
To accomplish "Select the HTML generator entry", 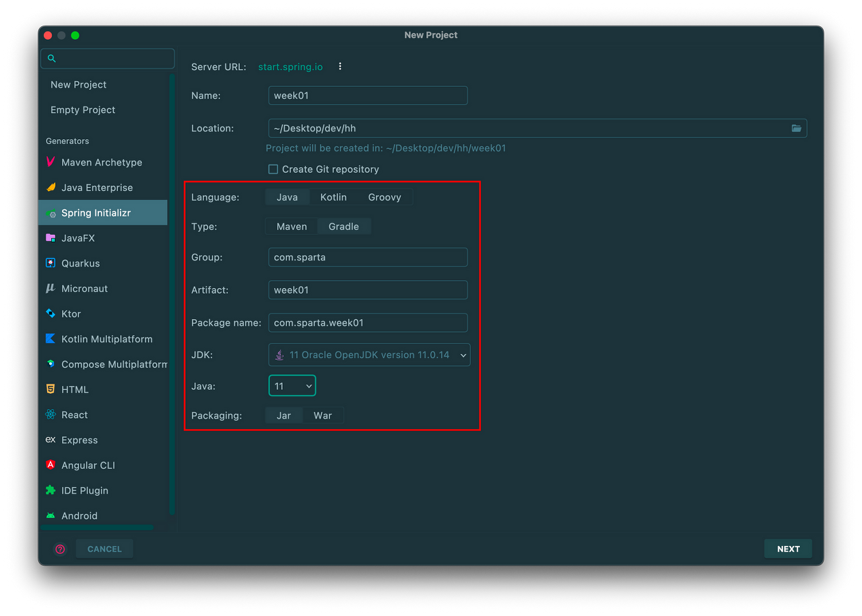I will coord(104,389).
